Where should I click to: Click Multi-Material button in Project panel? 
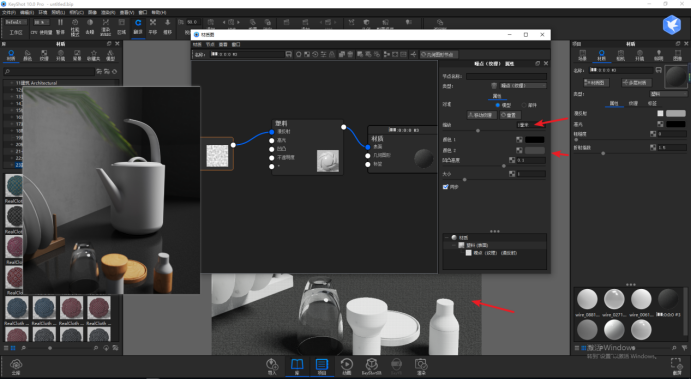(x=636, y=83)
